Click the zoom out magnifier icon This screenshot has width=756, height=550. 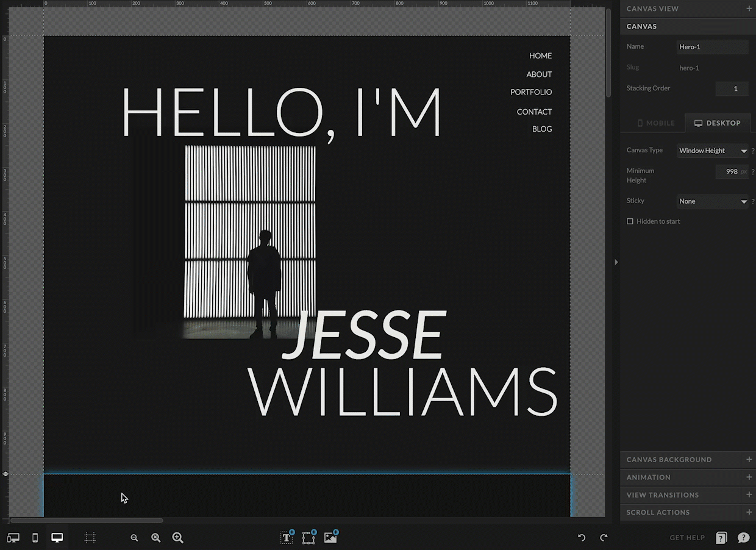134,538
